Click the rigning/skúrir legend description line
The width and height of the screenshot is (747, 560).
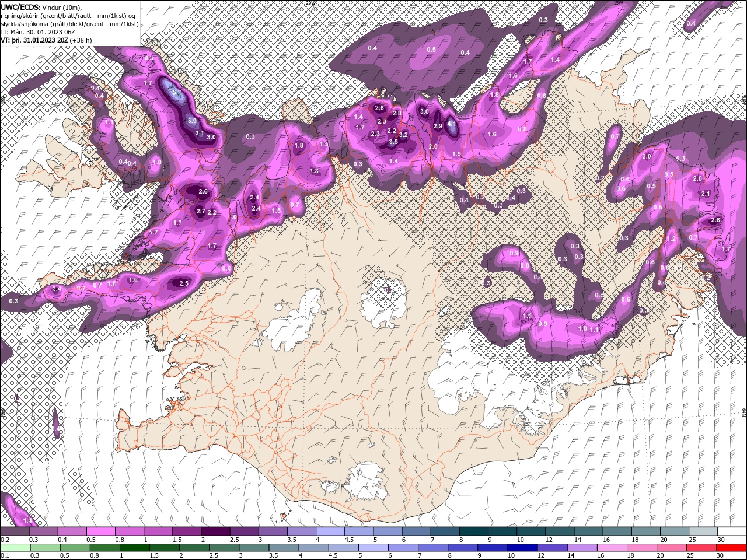coord(69,16)
